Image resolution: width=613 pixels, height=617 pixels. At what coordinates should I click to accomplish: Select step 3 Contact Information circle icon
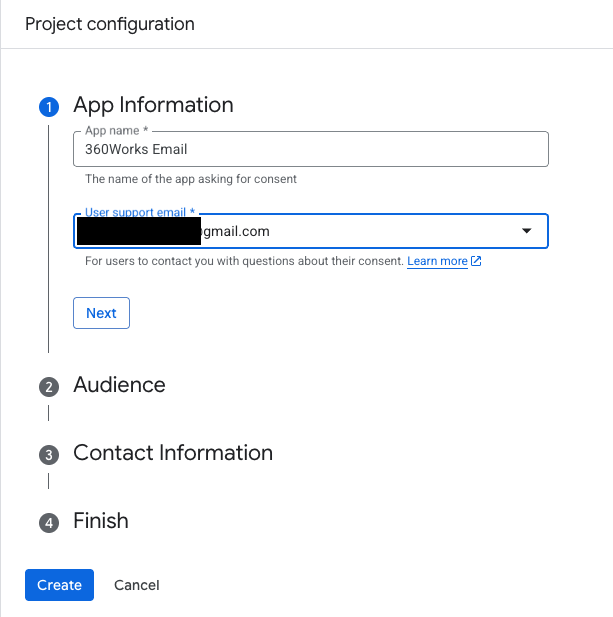49,455
